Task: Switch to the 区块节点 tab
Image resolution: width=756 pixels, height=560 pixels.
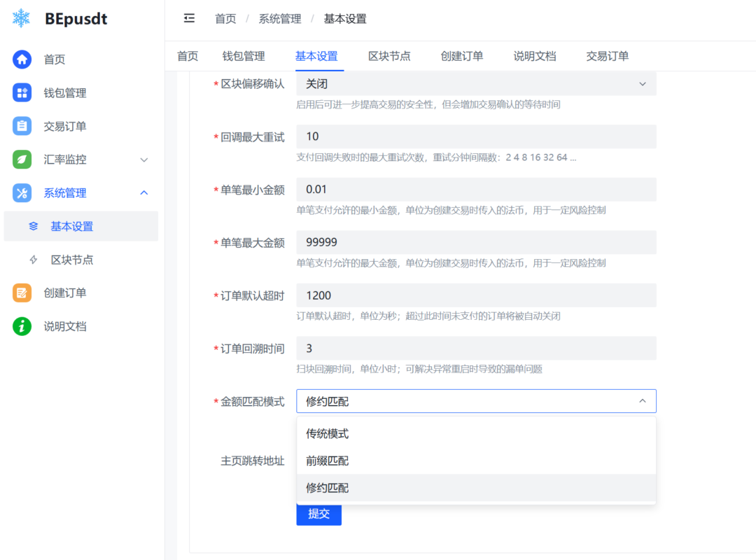Action: pyautogui.click(x=389, y=56)
